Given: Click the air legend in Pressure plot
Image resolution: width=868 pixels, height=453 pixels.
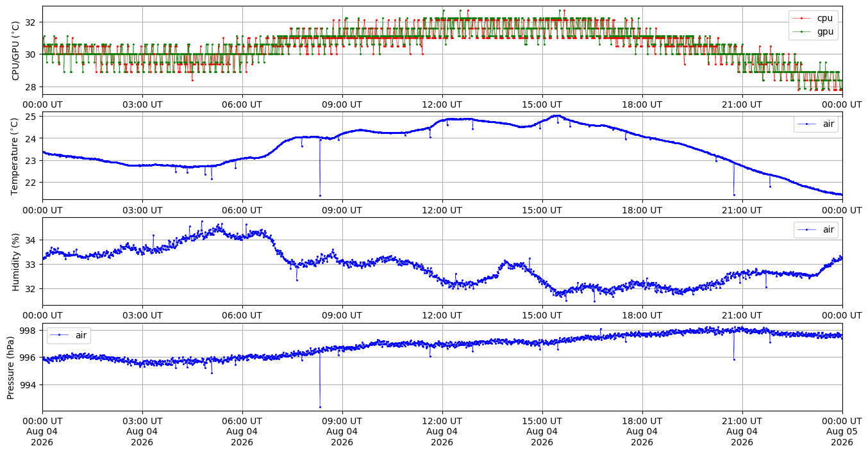Looking at the screenshot, I should pyautogui.click(x=69, y=335).
